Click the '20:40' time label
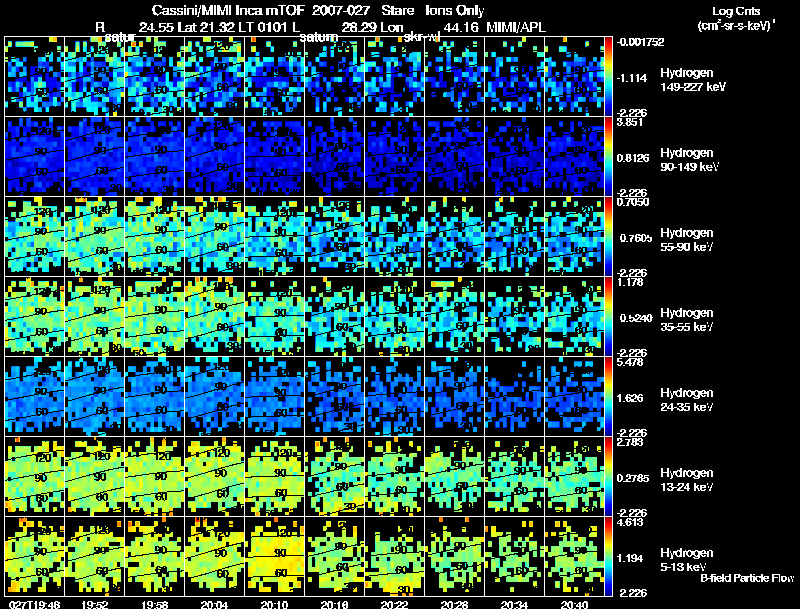The width and height of the screenshot is (800, 609). coord(574,605)
